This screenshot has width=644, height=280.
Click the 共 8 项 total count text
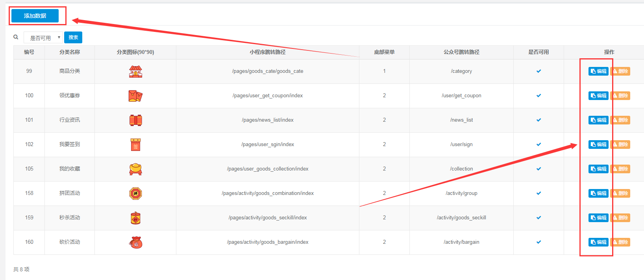[21, 269]
